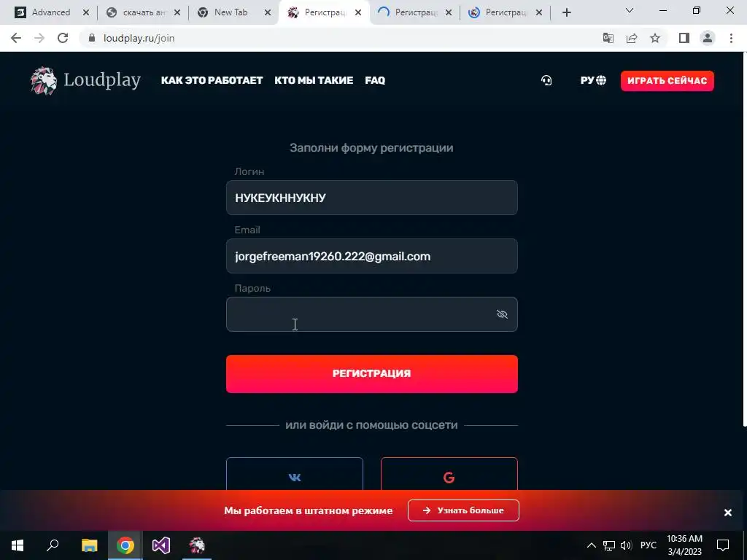Viewport: 747px width, 560px height.
Task: Click the Loudplay lion logo
Action: (x=44, y=80)
